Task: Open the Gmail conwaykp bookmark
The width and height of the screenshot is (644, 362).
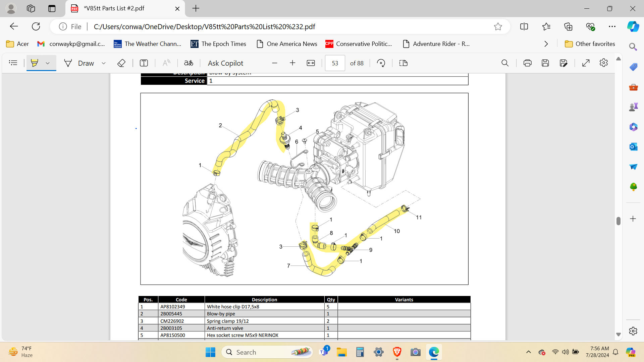Action: point(71,44)
